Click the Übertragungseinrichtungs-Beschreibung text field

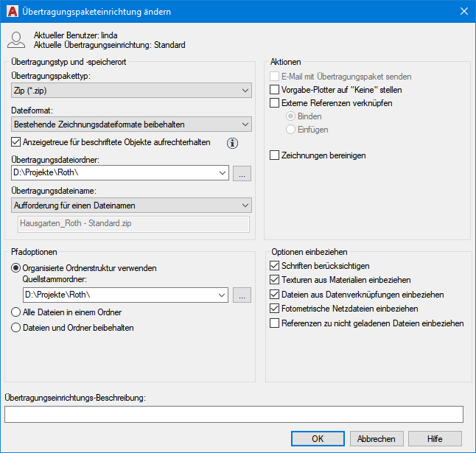tap(234, 414)
